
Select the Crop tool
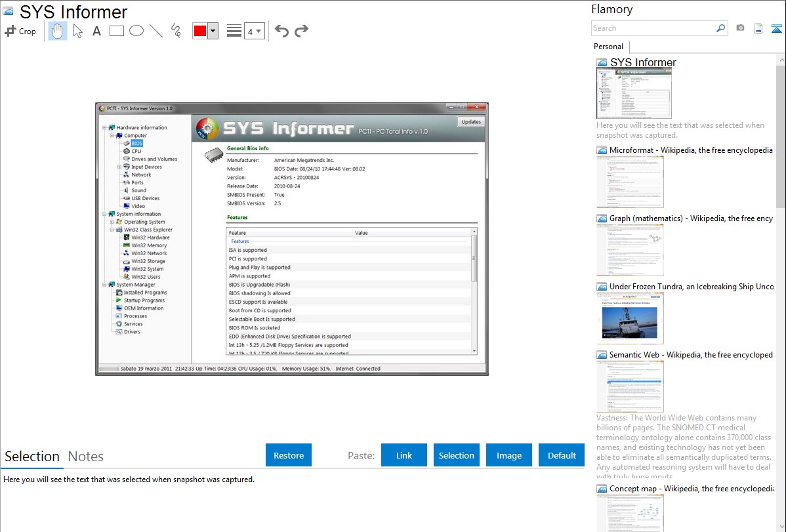tap(20, 31)
